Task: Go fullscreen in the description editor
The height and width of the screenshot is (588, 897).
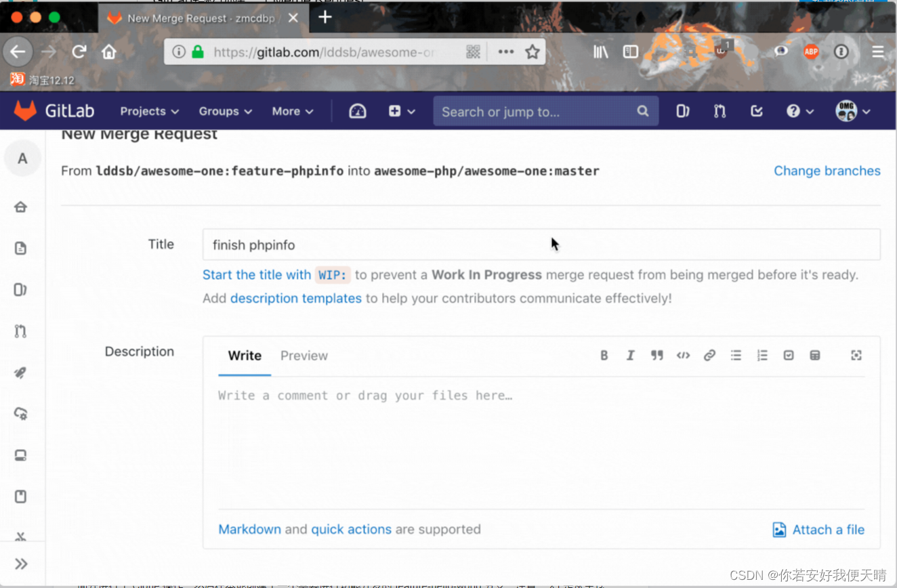Action: coord(856,355)
